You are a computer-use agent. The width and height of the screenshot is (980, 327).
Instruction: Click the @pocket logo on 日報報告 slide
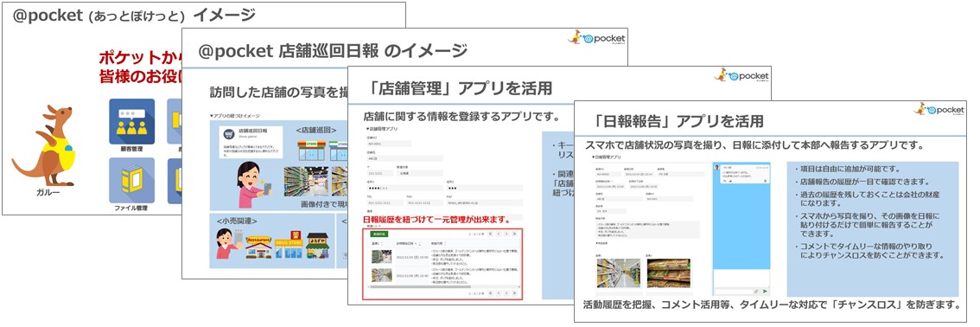939,109
